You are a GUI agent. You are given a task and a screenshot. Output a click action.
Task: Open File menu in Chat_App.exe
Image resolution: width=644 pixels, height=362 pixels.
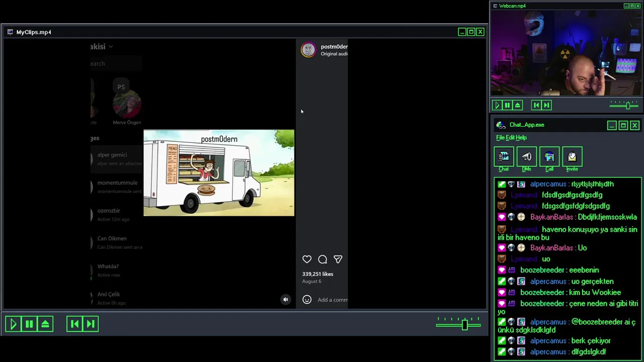500,138
